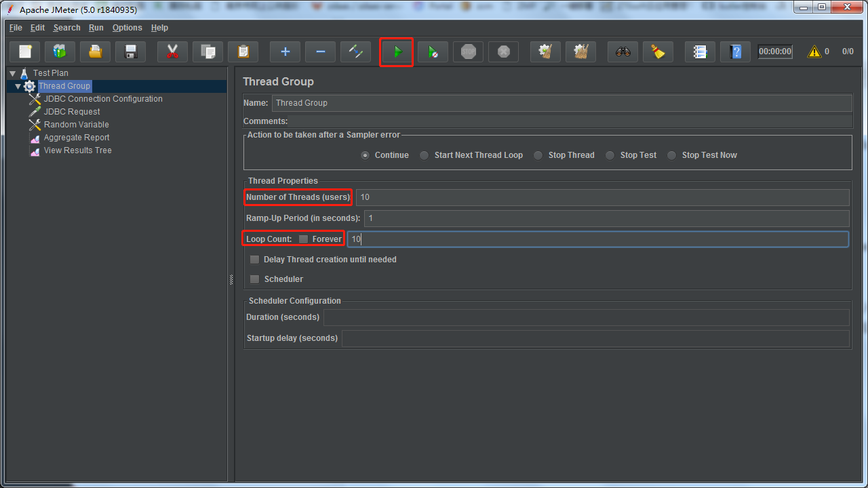Enable the Scheduler checkbox
868x488 pixels.
coord(254,279)
